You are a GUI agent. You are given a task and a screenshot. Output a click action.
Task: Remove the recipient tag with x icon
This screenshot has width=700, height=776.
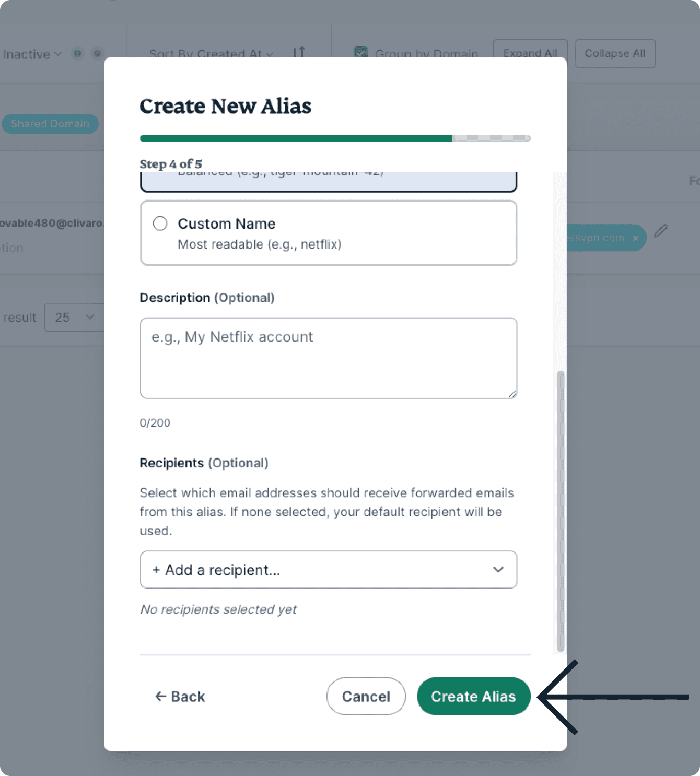coord(636,238)
